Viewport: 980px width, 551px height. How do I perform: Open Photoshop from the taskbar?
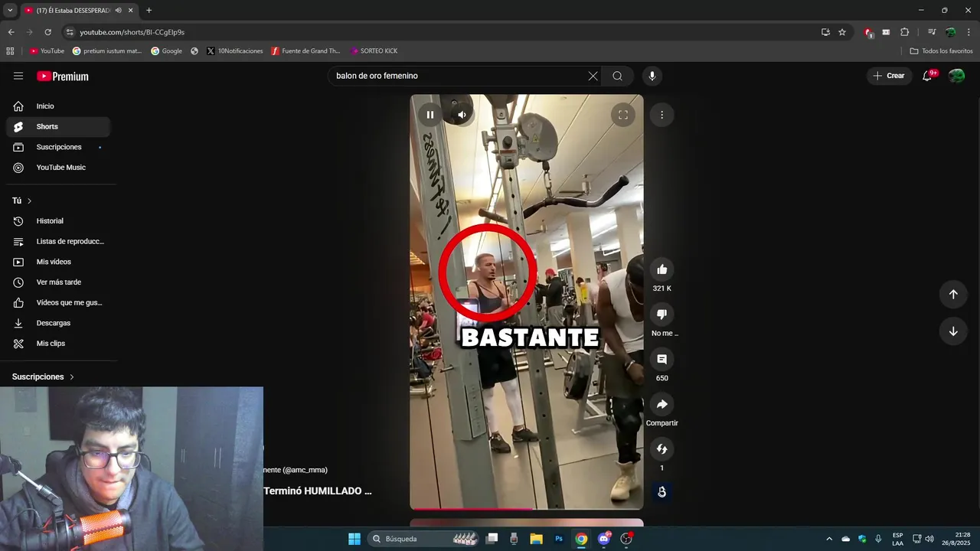559,539
